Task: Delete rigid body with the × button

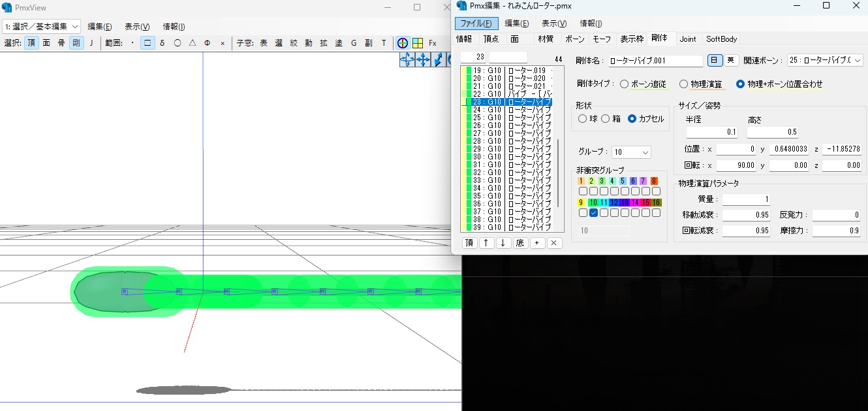Action: [553, 243]
